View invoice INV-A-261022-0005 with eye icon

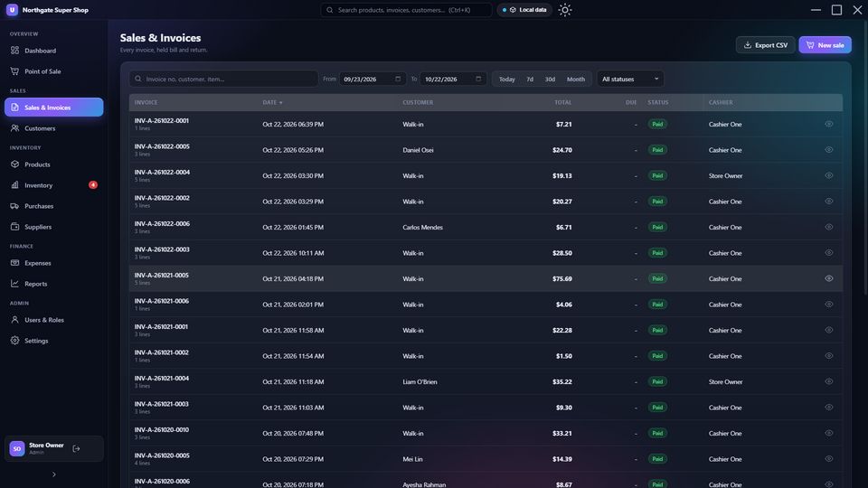click(829, 150)
